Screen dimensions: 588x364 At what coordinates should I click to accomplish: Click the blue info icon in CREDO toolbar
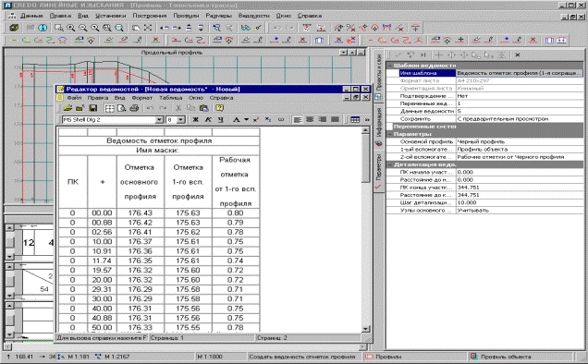point(43,28)
